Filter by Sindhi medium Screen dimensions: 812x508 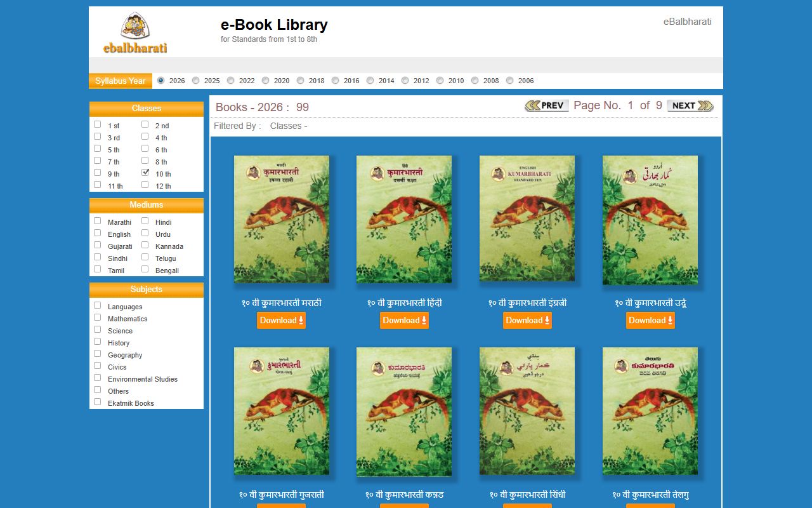(x=98, y=257)
